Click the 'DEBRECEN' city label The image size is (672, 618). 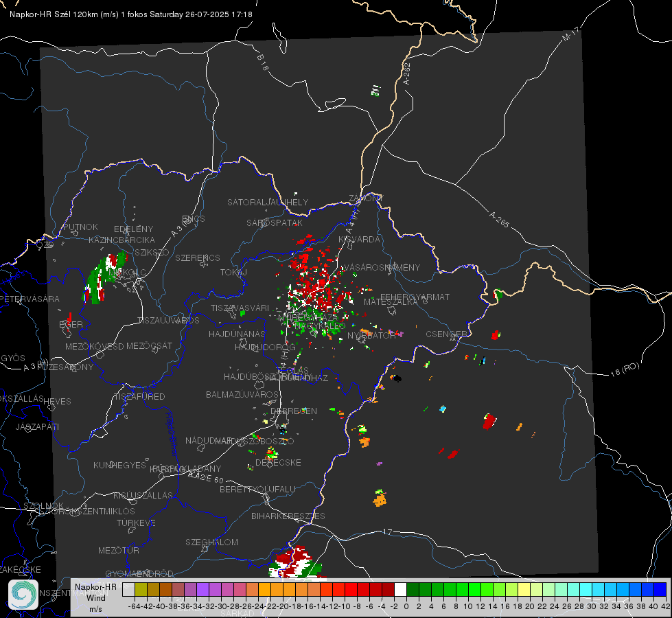pos(294,411)
